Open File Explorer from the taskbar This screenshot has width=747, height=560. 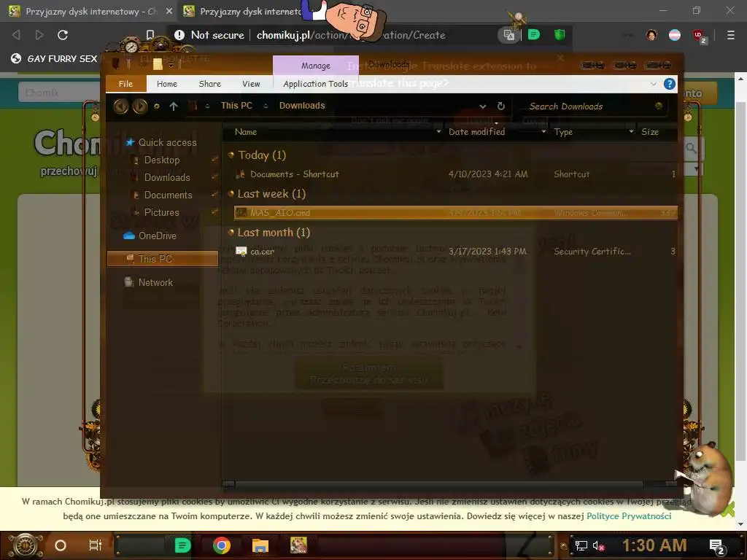pos(260,545)
